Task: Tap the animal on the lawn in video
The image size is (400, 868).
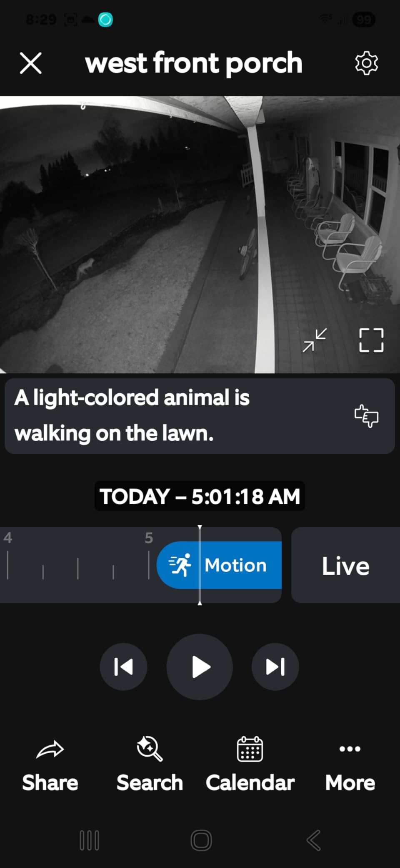Action: (x=86, y=268)
